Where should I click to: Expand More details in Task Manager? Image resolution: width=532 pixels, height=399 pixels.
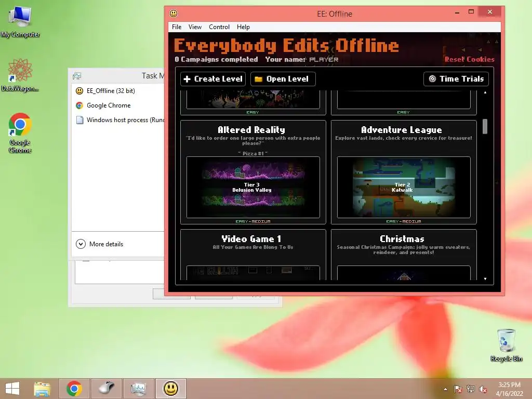pyautogui.click(x=99, y=244)
